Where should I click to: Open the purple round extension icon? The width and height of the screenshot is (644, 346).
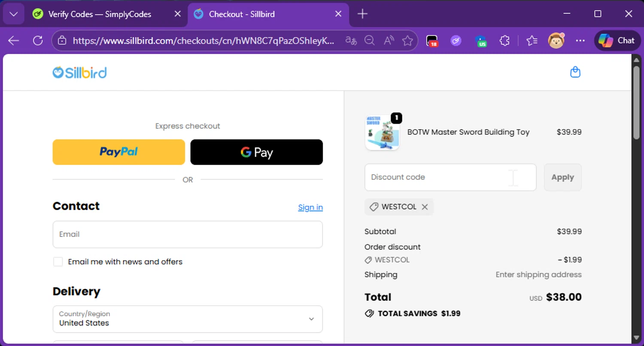pos(456,41)
